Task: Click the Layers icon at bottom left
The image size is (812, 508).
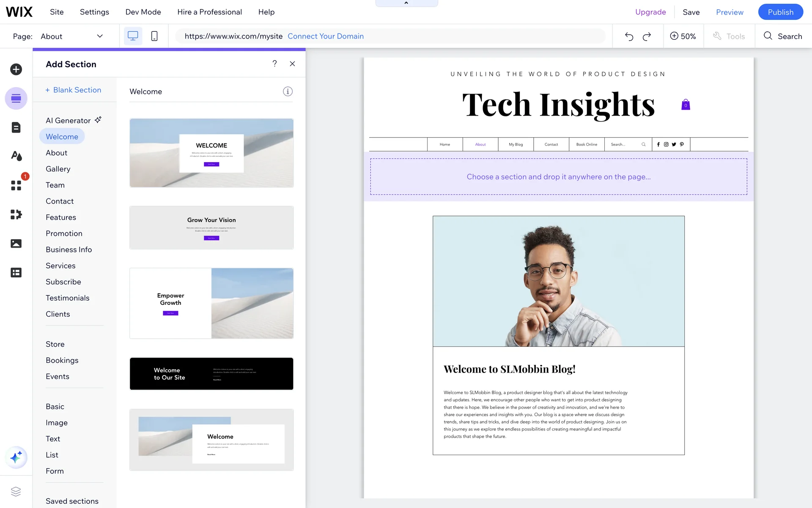Action: [16, 491]
